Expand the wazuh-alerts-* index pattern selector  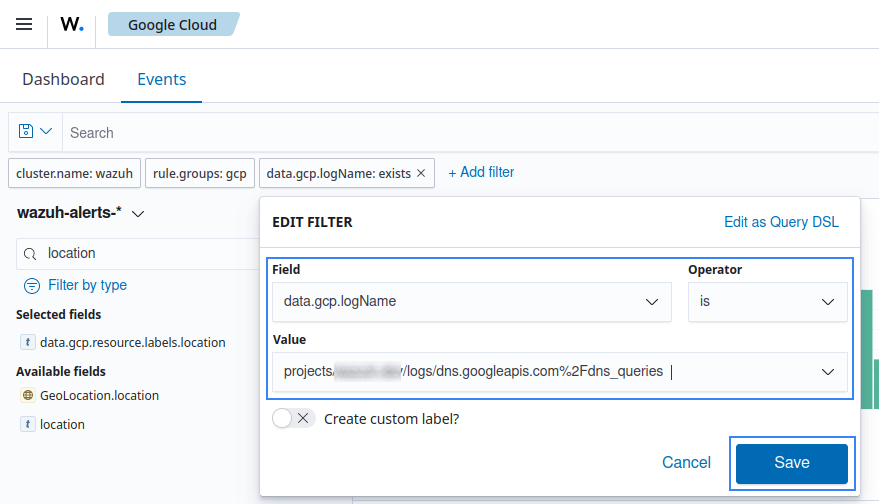[x=138, y=214]
